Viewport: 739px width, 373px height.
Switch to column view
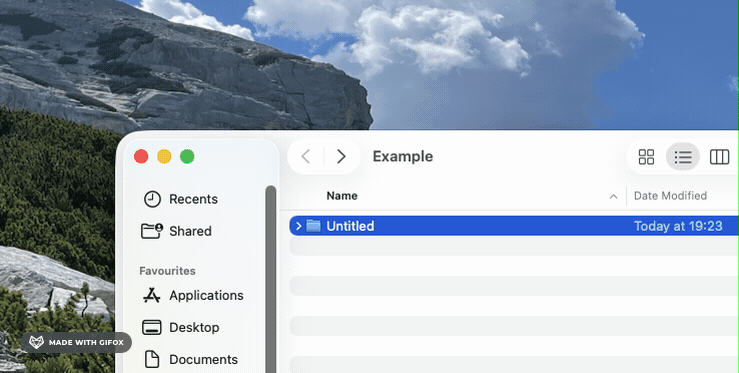pos(719,157)
